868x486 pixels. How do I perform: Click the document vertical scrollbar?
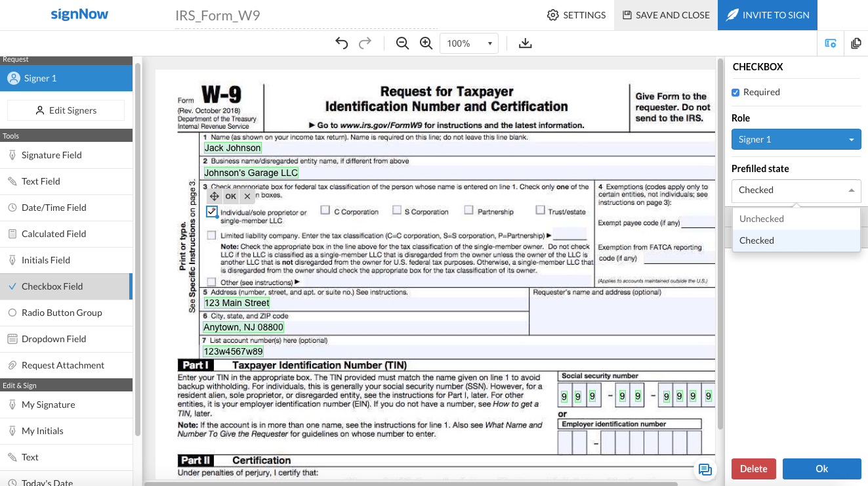tap(720, 243)
